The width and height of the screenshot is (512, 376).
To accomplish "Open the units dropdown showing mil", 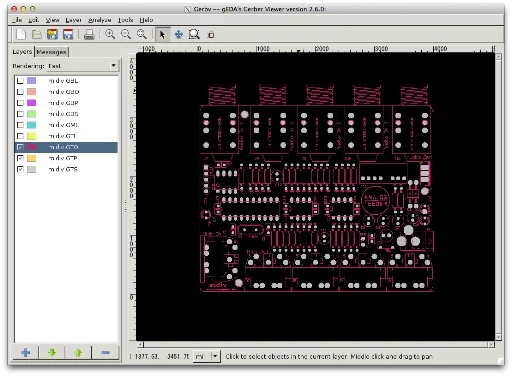I will point(206,356).
